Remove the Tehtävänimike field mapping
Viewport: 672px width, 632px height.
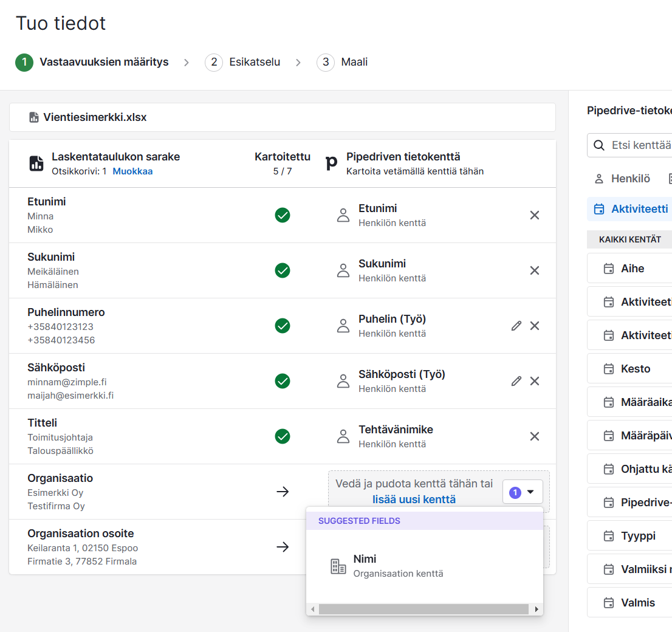(x=535, y=436)
